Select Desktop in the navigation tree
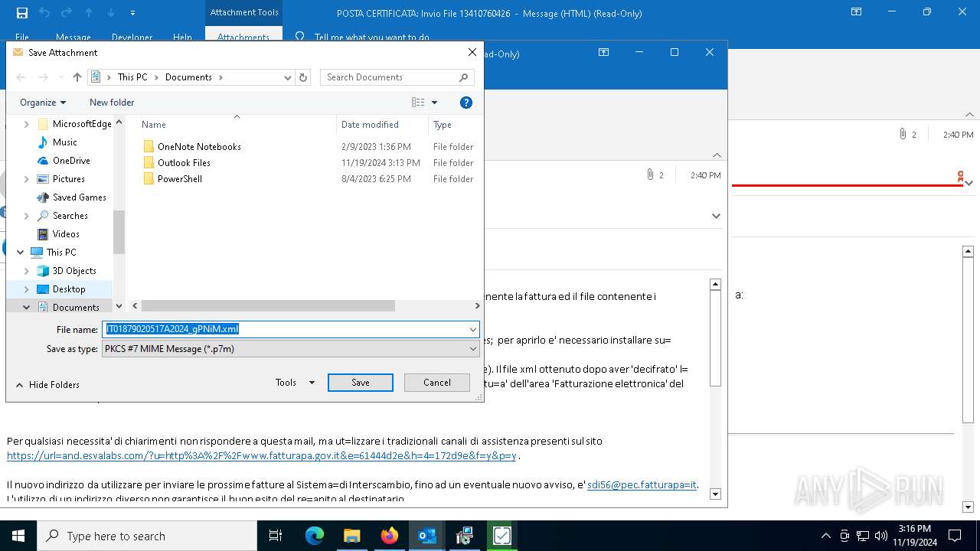Screen dimensions: 980x551 (69, 289)
